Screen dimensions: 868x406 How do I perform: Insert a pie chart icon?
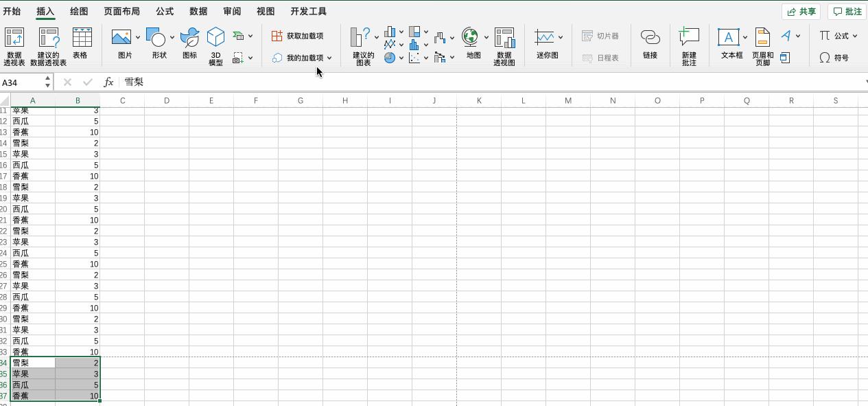[x=390, y=58]
